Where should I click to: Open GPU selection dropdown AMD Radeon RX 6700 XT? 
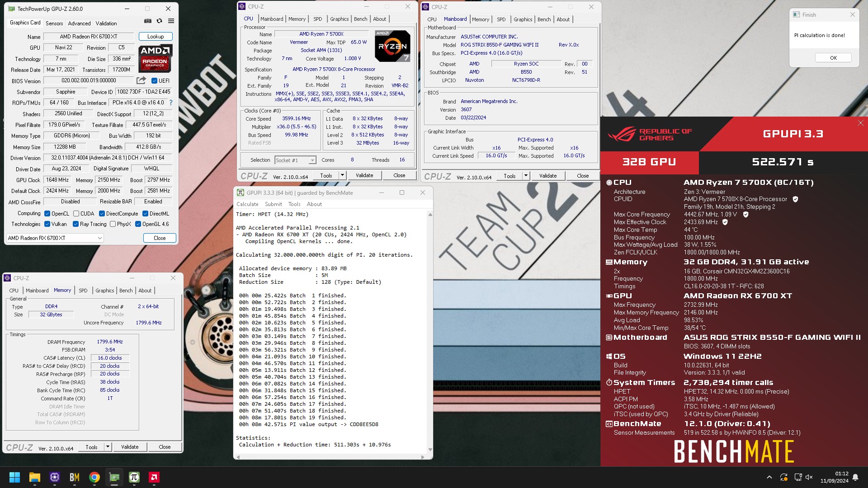(55, 238)
